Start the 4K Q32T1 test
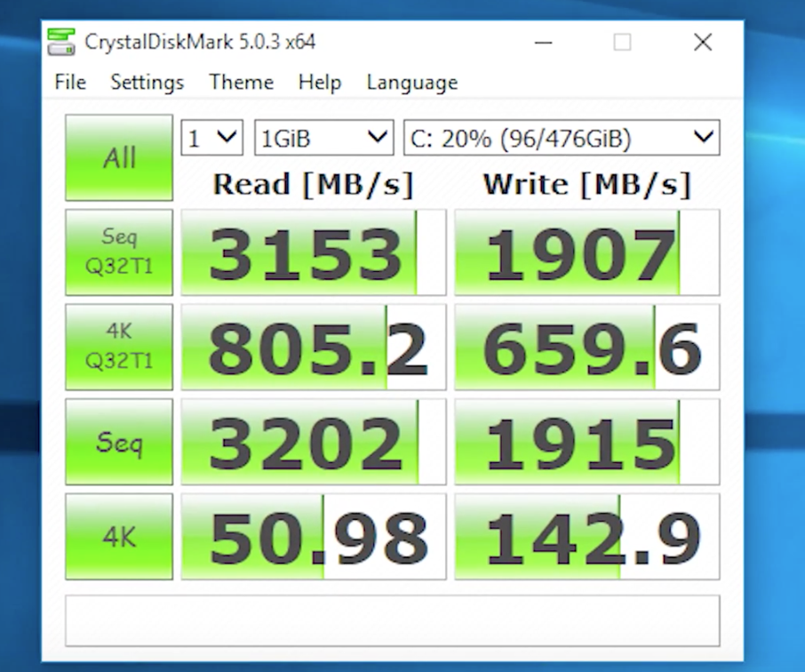 [119, 347]
